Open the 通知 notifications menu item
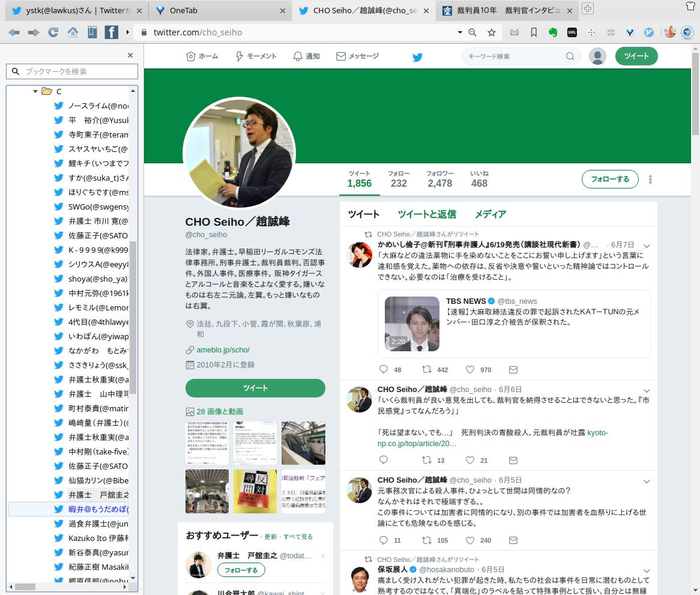 (x=306, y=56)
